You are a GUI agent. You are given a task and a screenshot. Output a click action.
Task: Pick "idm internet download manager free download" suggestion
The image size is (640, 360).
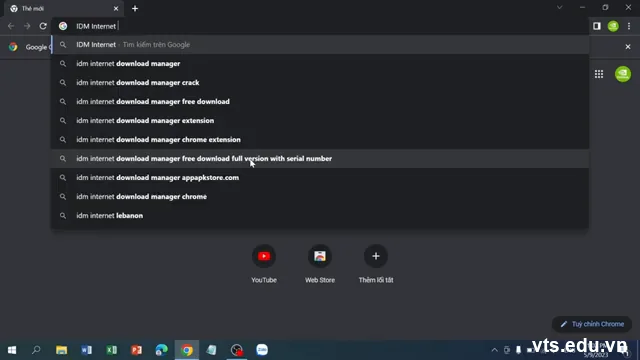coord(320,102)
